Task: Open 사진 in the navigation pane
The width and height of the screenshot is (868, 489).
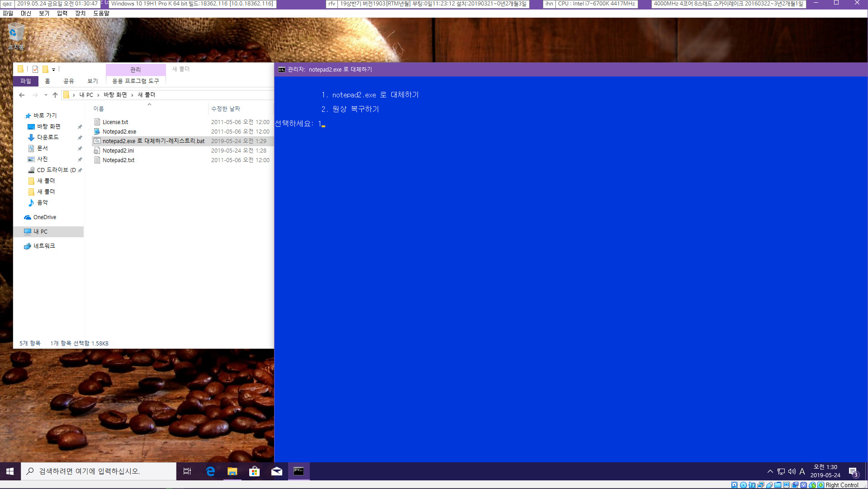Action: 42,159
